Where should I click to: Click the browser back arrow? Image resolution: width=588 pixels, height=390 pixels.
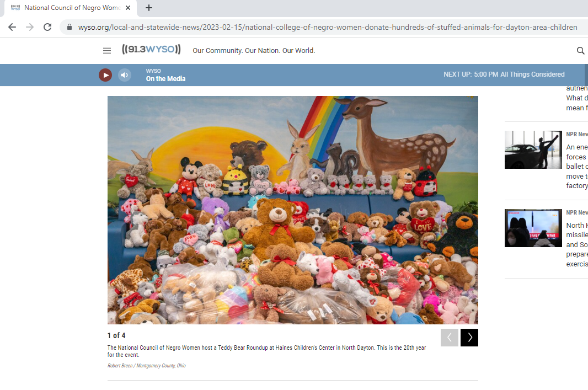click(12, 27)
